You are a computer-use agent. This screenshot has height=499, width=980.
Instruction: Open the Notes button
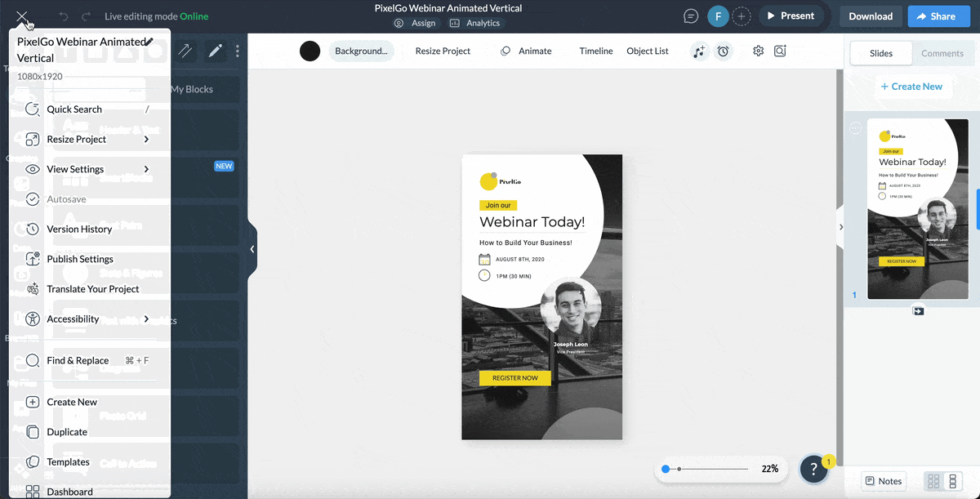[884, 481]
